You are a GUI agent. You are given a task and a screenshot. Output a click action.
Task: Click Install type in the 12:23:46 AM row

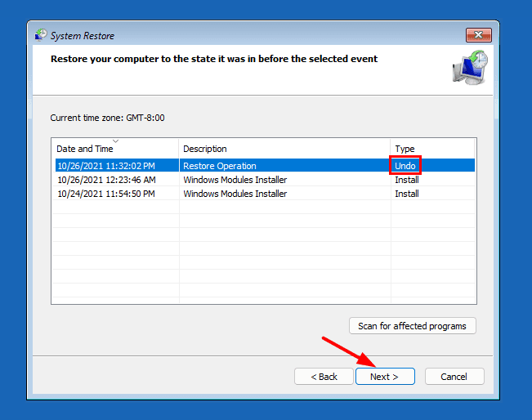point(406,180)
